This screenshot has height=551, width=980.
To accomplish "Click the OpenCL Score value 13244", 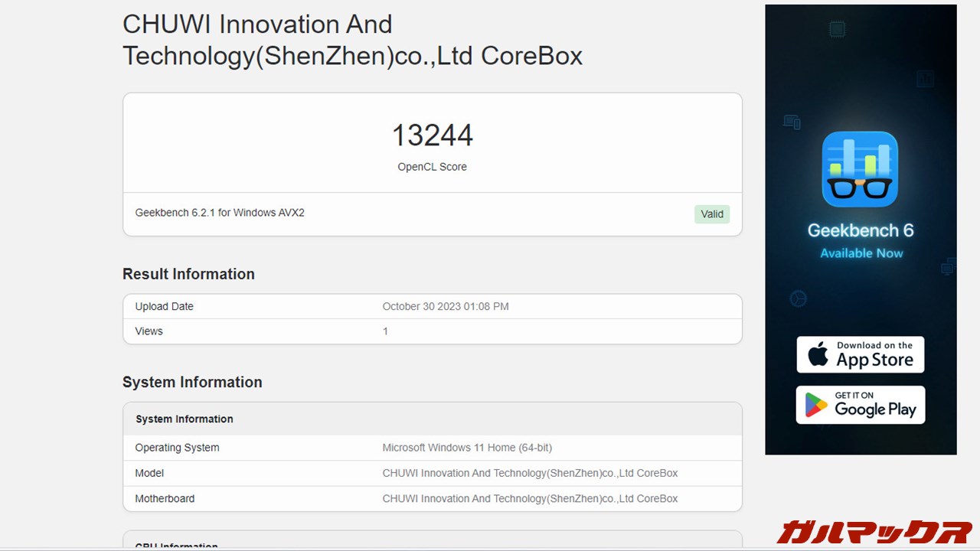I will [x=432, y=135].
